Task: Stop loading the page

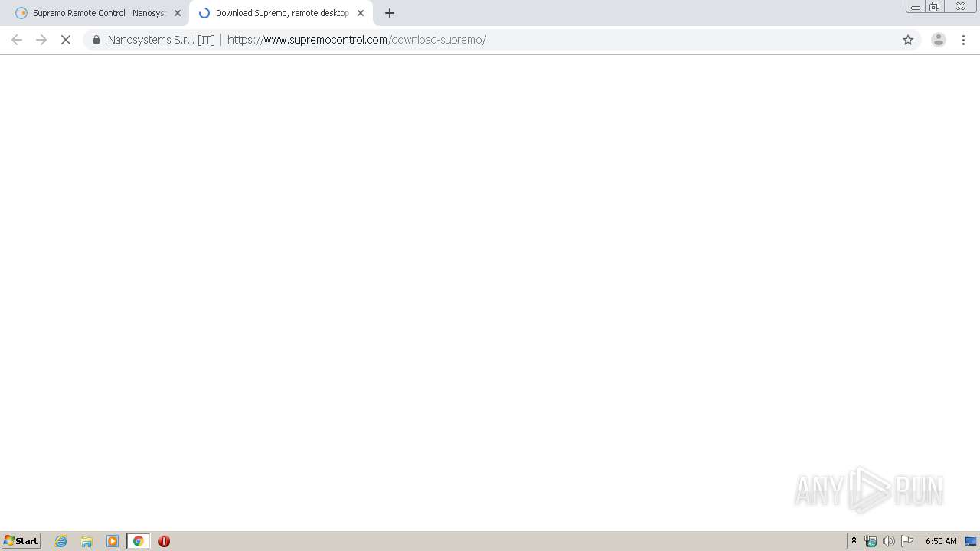Action: [x=66, y=40]
